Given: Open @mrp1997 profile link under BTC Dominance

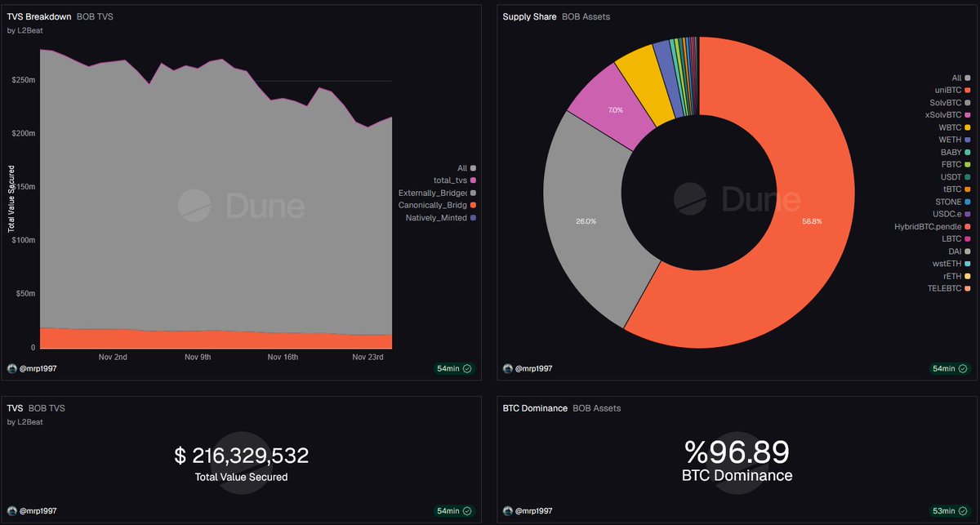Looking at the screenshot, I should point(534,511).
